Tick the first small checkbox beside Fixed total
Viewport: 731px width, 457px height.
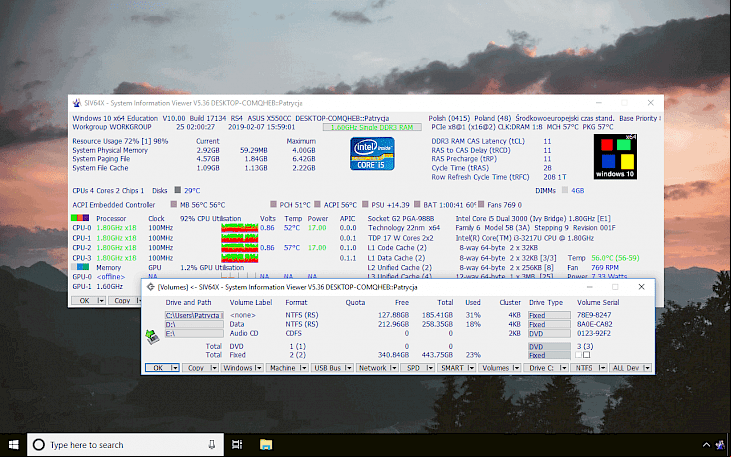(x=579, y=355)
